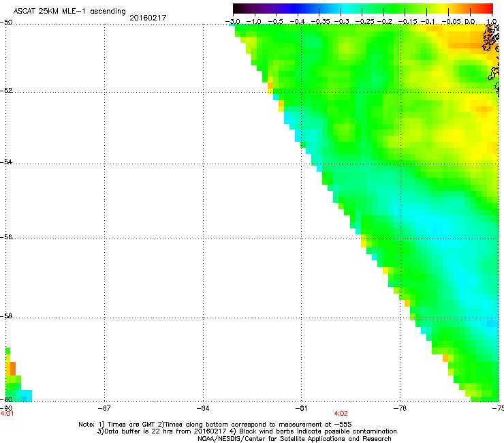This screenshot has width=504, height=443.
Task: Click the red '4:02' time label
Action: (x=341, y=414)
